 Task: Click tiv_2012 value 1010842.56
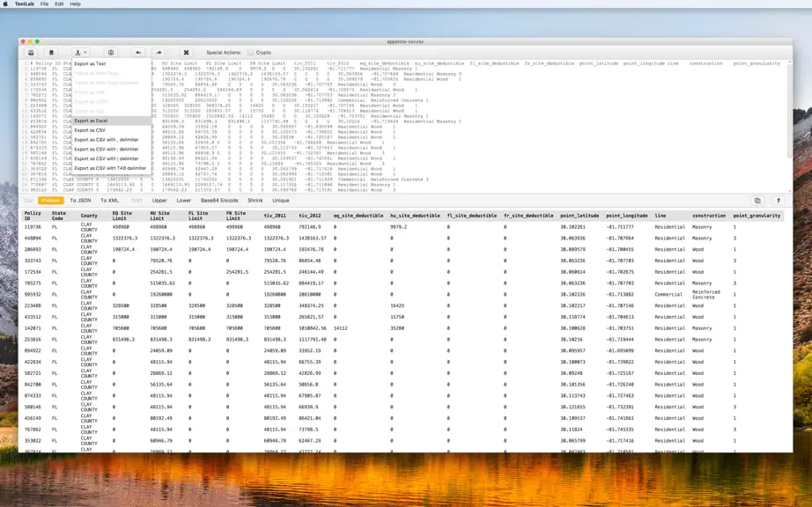[x=313, y=328]
